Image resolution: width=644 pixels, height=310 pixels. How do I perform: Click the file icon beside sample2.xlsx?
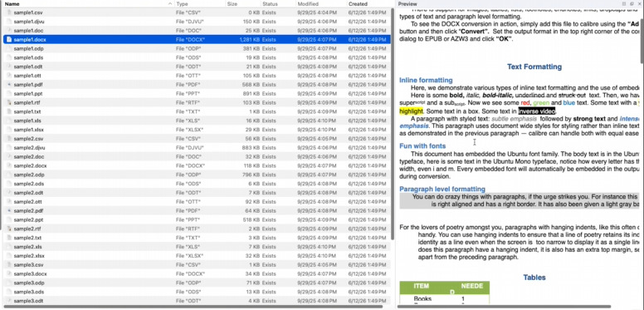click(9, 256)
